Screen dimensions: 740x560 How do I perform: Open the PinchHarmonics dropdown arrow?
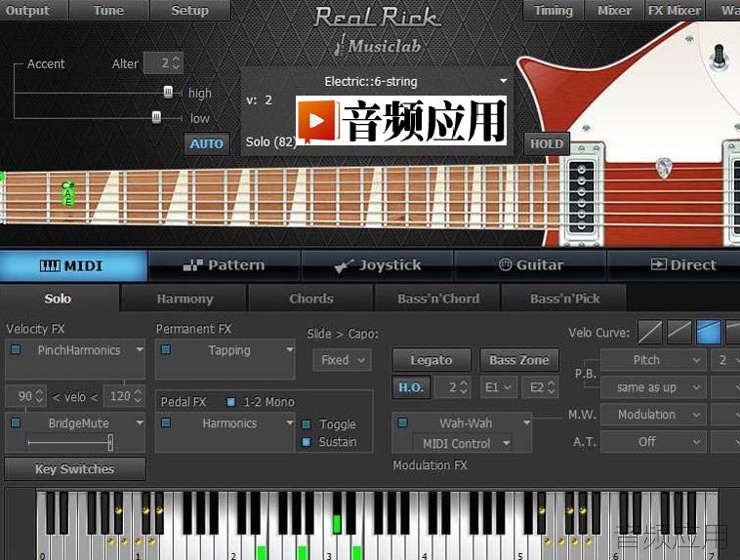coord(140,350)
